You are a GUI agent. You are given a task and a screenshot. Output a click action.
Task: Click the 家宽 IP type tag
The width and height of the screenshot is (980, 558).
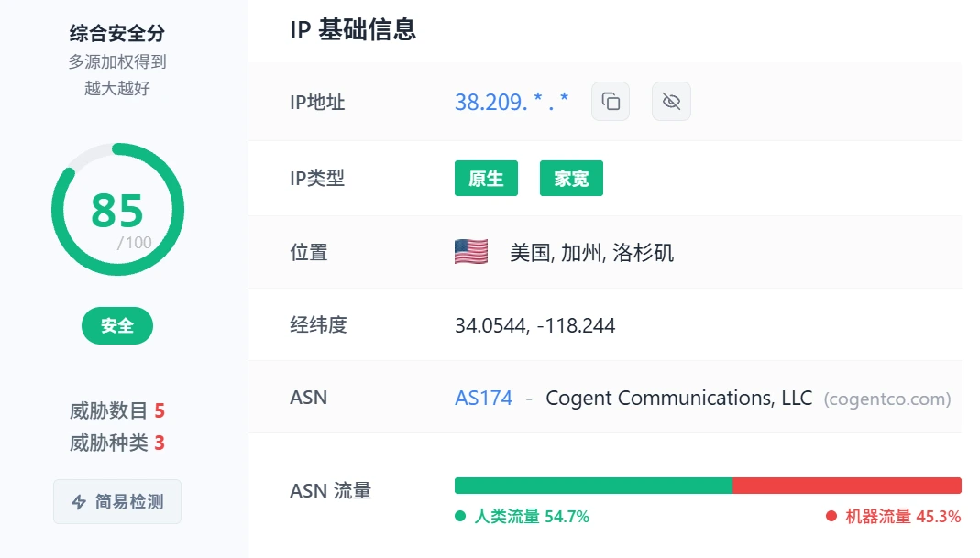[x=571, y=178]
